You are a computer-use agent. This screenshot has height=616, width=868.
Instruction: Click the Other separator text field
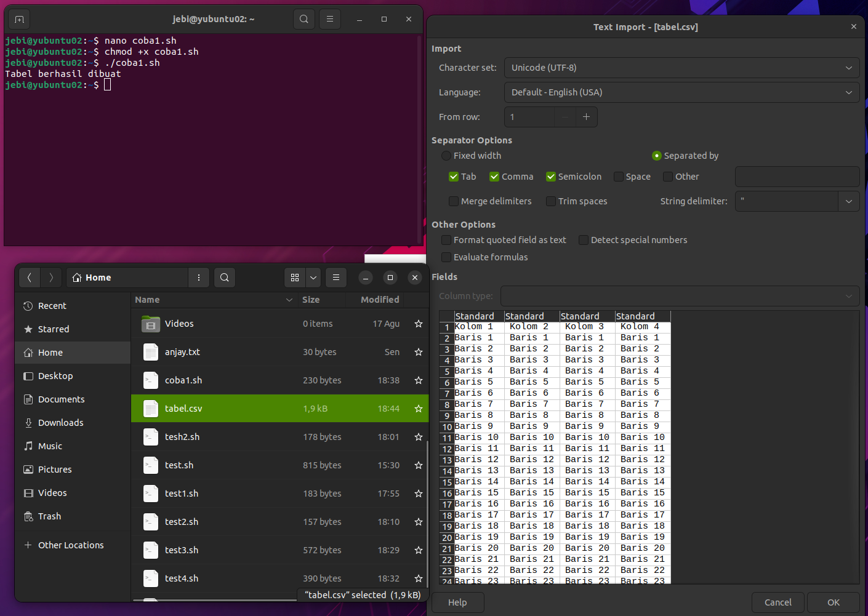797,177
